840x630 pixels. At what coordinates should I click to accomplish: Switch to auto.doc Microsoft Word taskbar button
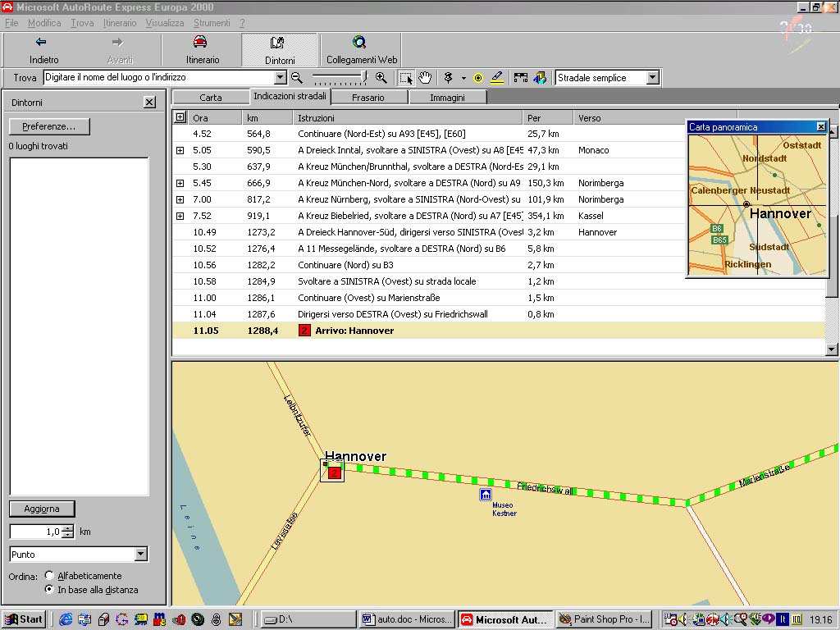pos(407,619)
